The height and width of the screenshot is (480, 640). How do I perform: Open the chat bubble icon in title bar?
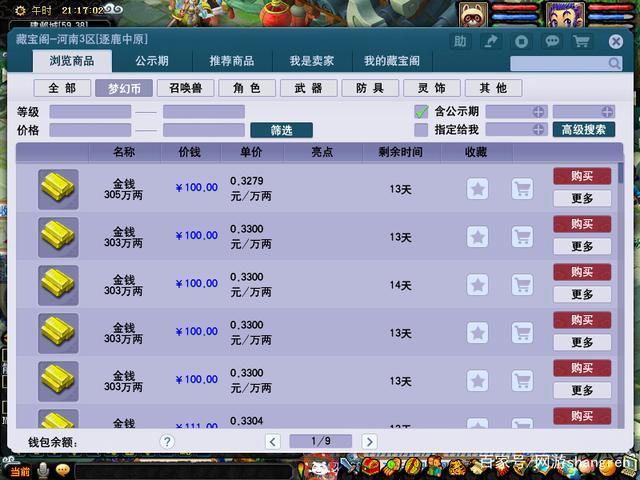pos(552,41)
